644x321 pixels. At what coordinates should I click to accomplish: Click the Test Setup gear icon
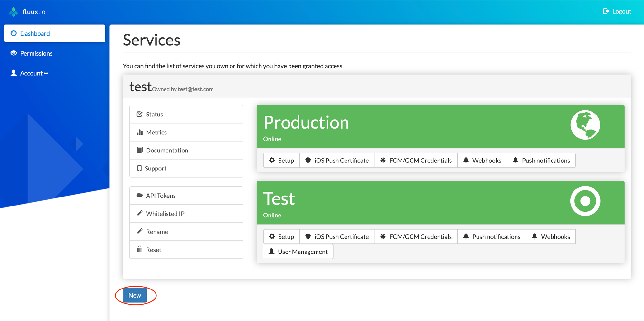click(x=272, y=236)
